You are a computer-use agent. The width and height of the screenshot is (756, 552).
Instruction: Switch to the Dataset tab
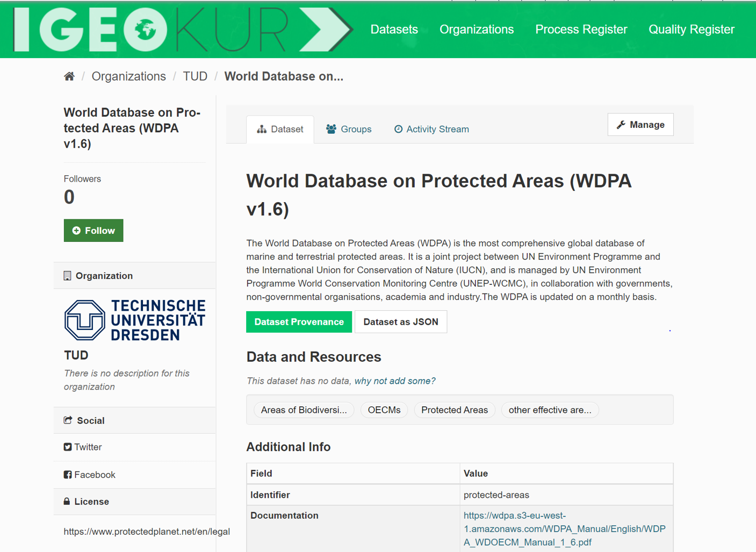point(280,130)
